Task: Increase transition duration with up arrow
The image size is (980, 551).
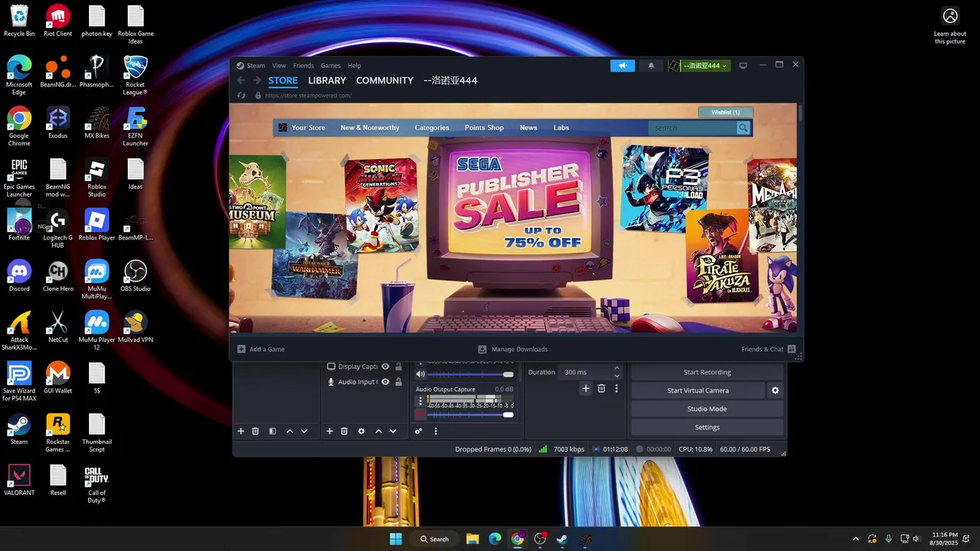Action: [x=617, y=369]
